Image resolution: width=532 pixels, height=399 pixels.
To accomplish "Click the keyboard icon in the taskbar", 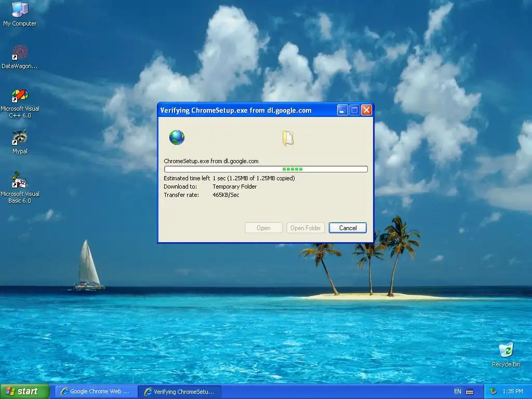I will pyautogui.click(x=470, y=392).
